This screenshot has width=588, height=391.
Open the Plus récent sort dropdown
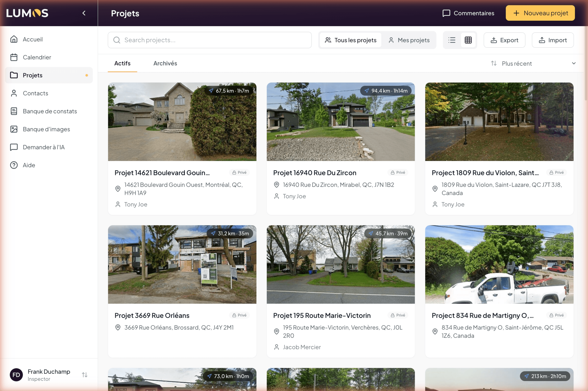coord(533,64)
